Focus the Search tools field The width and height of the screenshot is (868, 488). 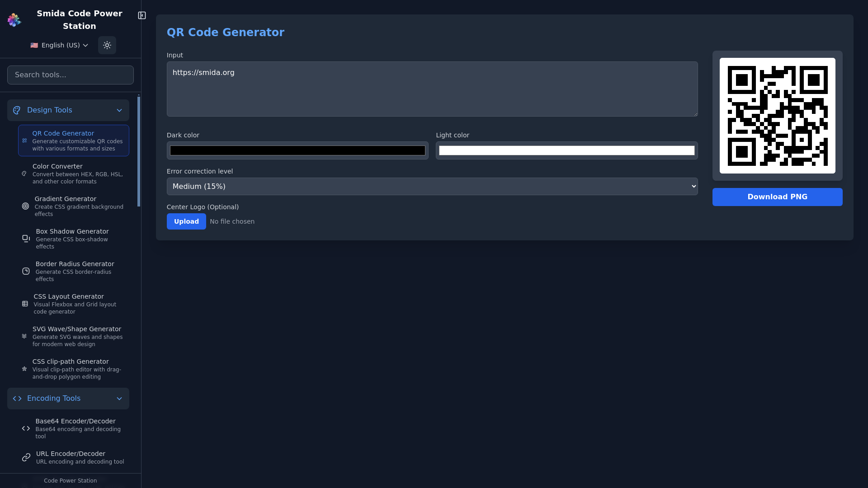coord(71,75)
